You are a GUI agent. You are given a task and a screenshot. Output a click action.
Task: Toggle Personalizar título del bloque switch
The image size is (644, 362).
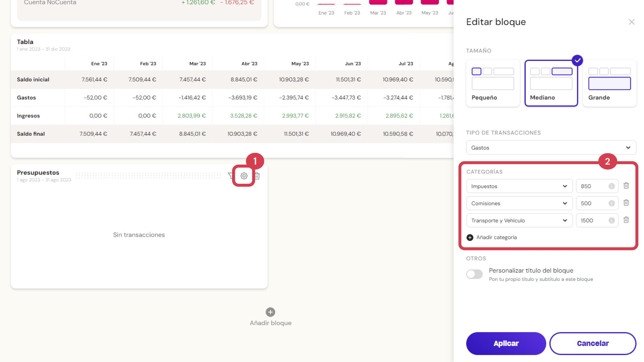tap(474, 274)
